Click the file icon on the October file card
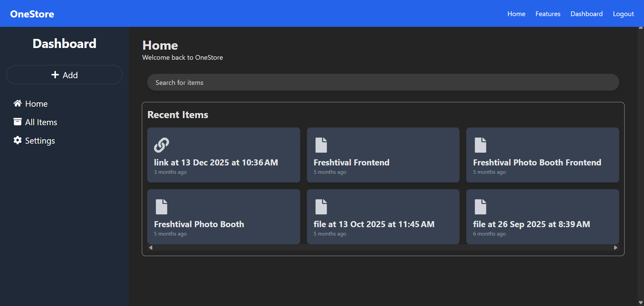Image resolution: width=644 pixels, height=306 pixels. click(x=321, y=206)
